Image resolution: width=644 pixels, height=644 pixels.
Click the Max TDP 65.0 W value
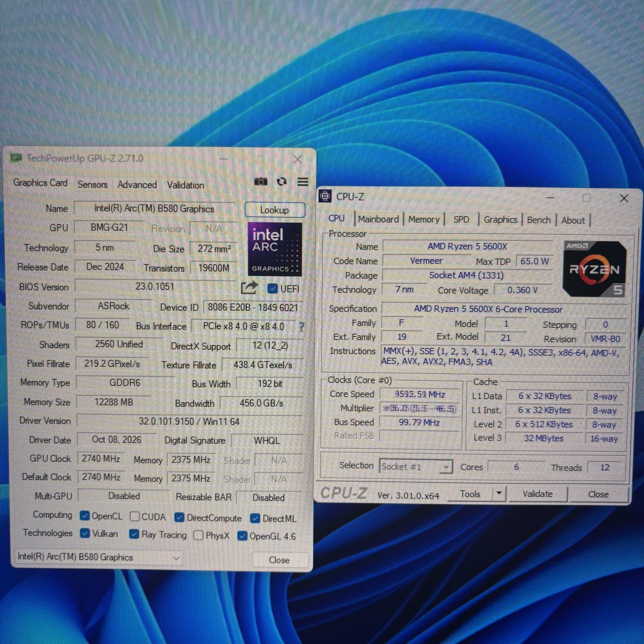(534, 261)
